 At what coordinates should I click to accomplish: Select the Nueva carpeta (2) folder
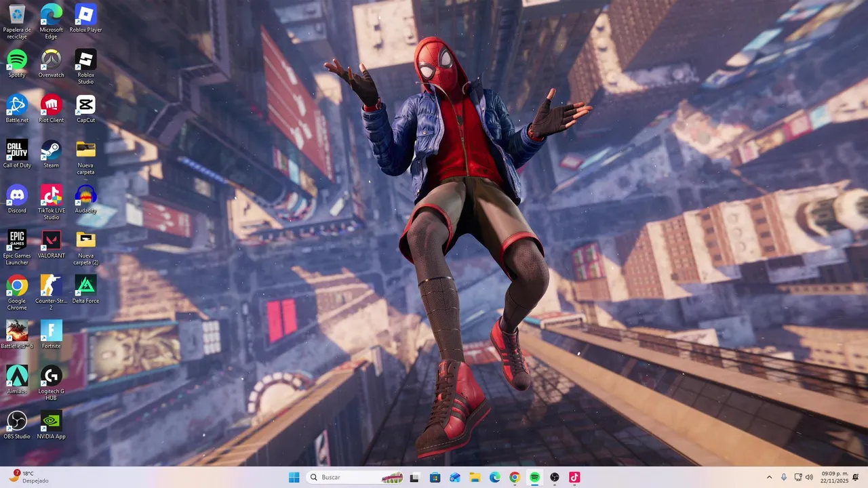click(85, 247)
